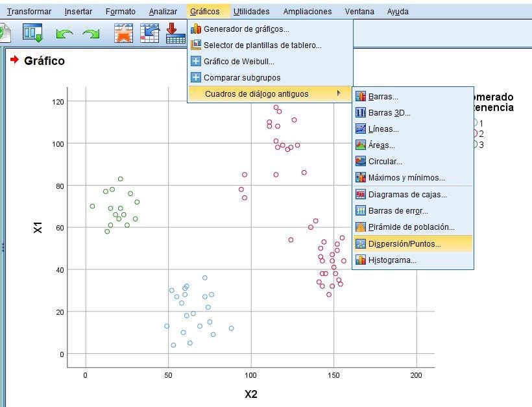Choose Diagramas de cajas... option
This screenshot has height=407, width=532.
413,195
